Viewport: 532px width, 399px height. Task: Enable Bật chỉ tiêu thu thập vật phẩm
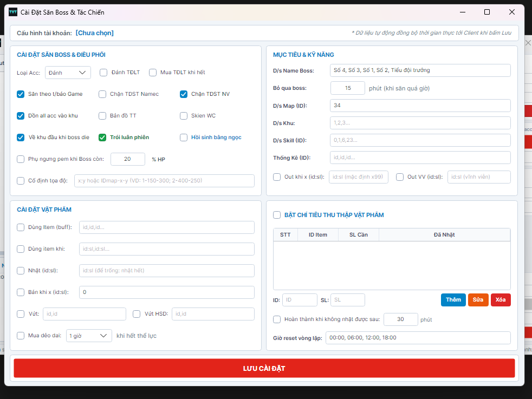pyautogui.click(x=277, y=215)
